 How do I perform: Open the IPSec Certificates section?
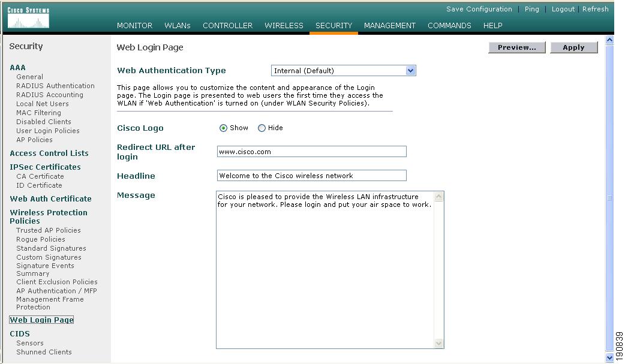click(x=45, y=167)
